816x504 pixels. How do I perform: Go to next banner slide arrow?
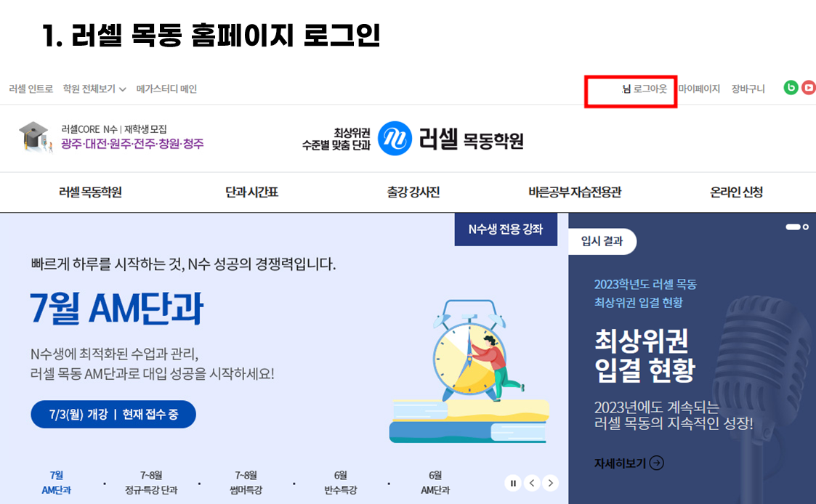[551, 483]
